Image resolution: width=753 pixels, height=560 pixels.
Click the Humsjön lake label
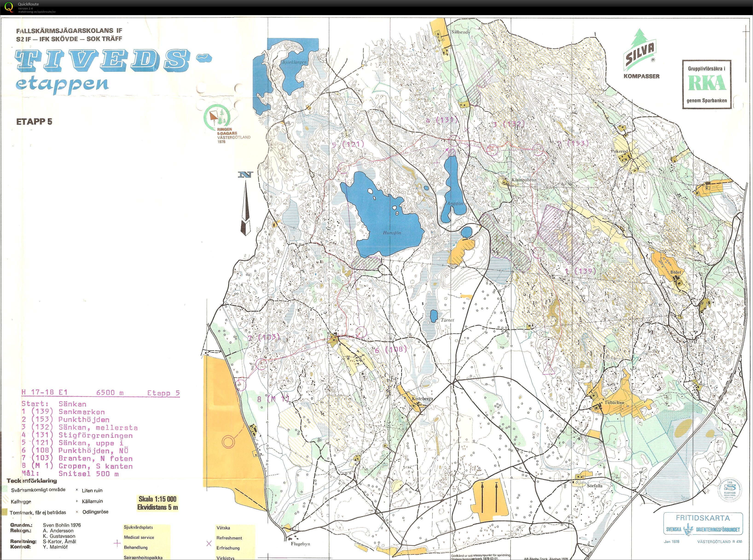tap(392, 233)
